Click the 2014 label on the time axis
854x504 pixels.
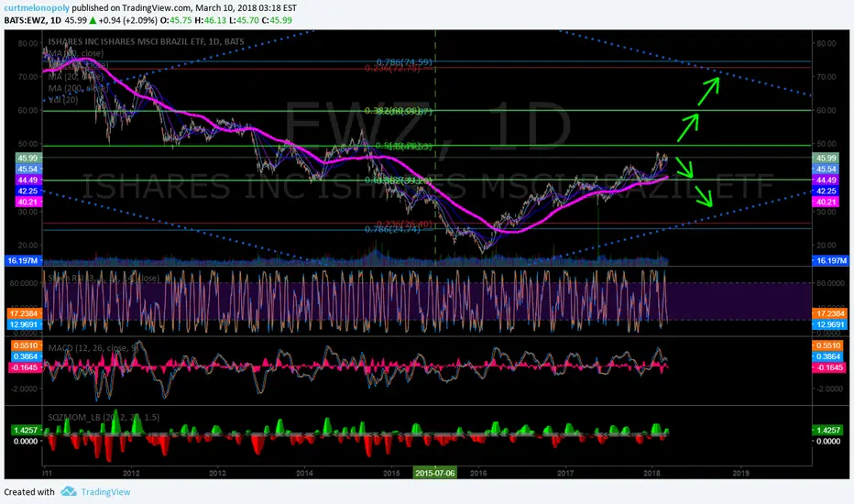coord(304,473)
